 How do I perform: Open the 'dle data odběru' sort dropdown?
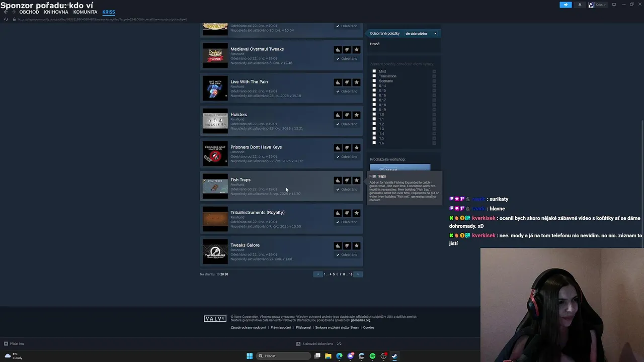(x=421, y=34)
